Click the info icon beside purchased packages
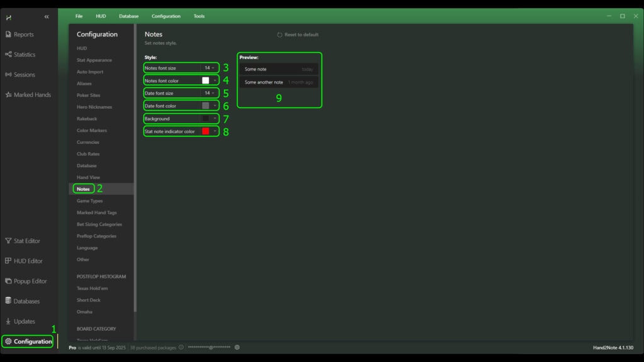Screen dimensions: 644x362 (x=181, y=347)
